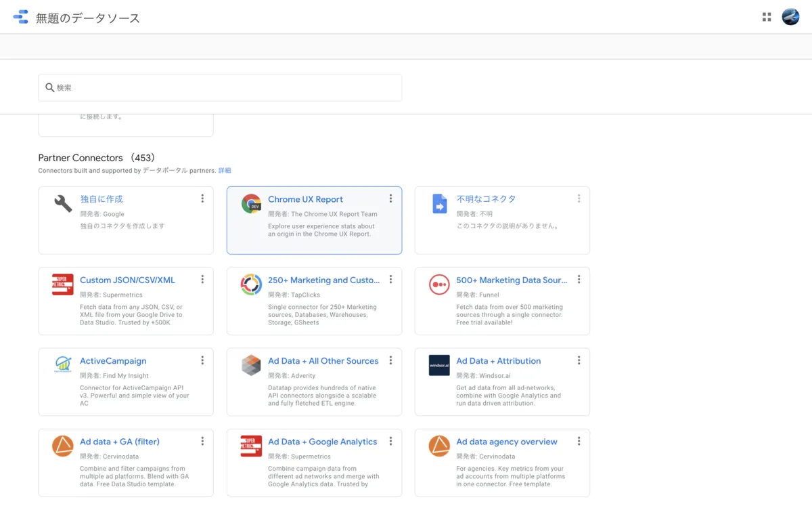Click the TapClicks circular logo icon
Image resolution: width=812 pixels, height=508 pixels.
pos(251,284)
